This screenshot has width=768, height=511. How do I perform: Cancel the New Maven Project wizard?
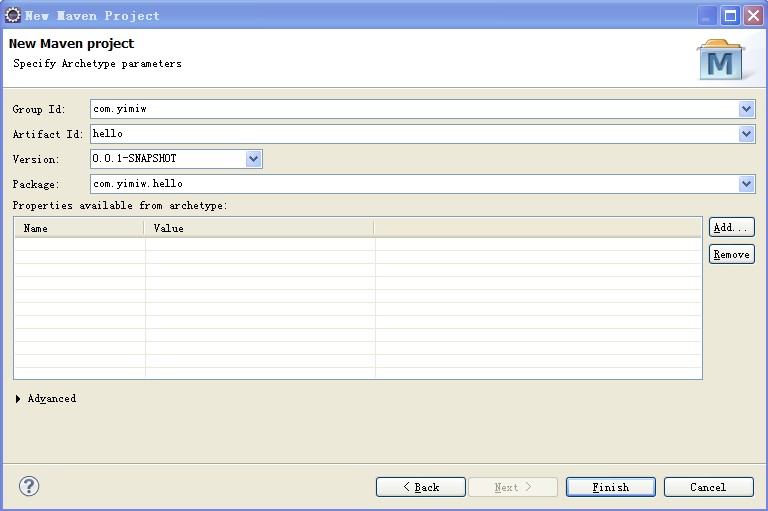coord(708,487)
